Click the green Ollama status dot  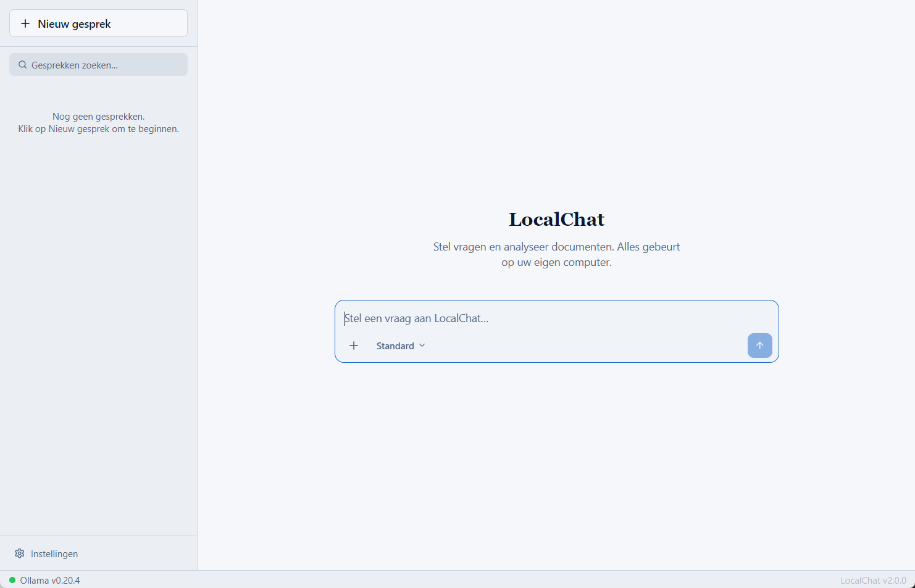click(x=12, y=580)
